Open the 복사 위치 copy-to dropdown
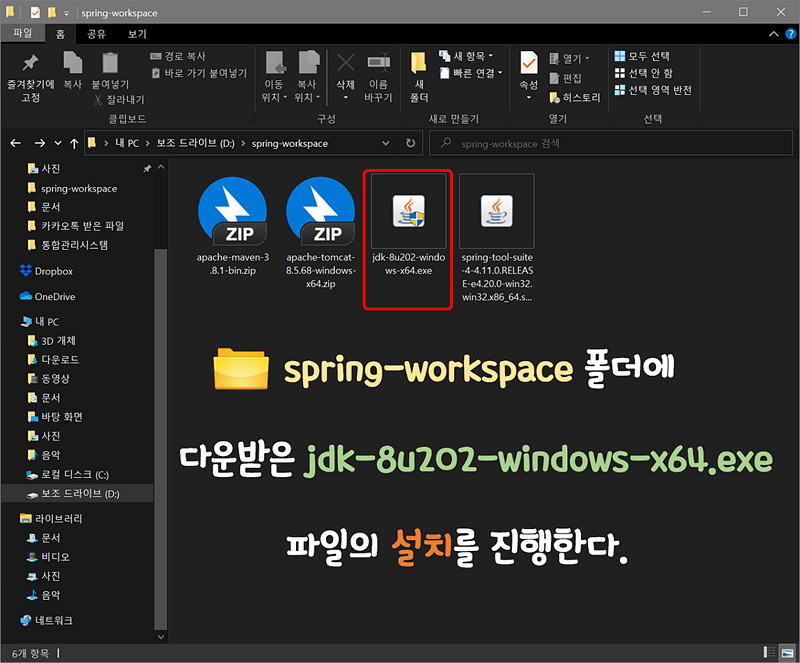The width and height of the screenshot is (800, 663). (307, 78)
